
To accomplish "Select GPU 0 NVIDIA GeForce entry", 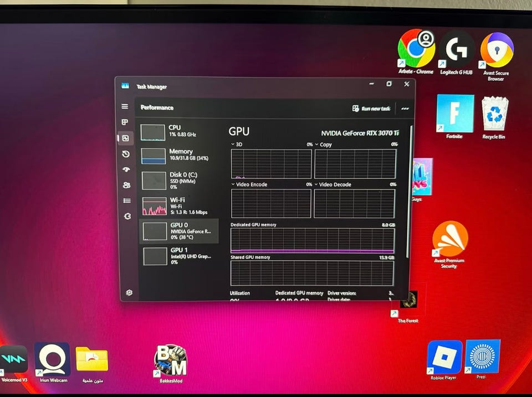I will [x=179, y=231].
